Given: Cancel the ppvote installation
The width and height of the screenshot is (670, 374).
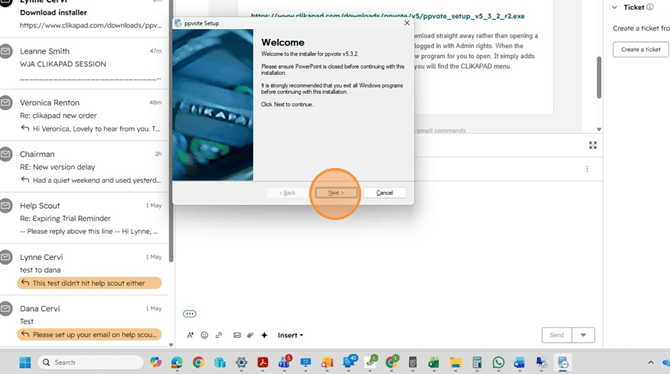Looking at the screenshot, I should pos(385,193).
